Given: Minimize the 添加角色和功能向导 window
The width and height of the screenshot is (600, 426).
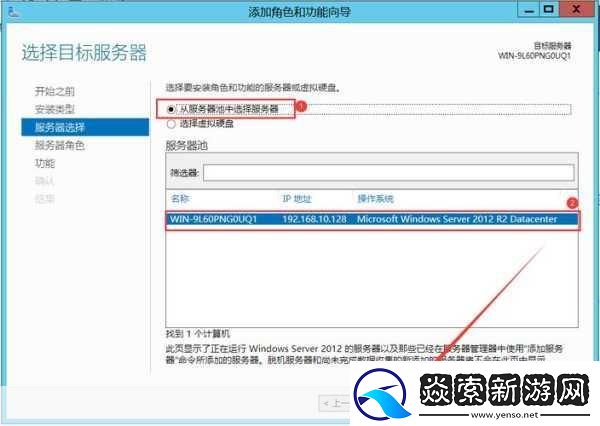Looking at the screenshot, I should pos(528,10).
